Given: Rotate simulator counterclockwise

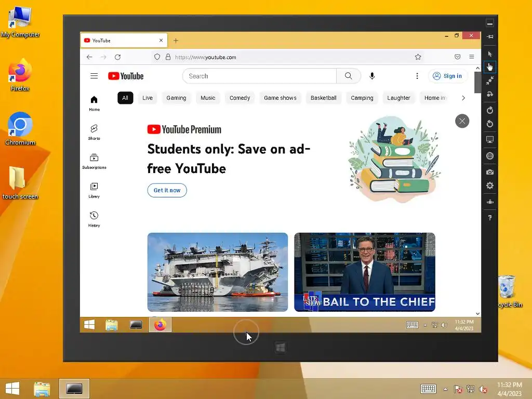Looking at the screenshot, I should point(489,124).
